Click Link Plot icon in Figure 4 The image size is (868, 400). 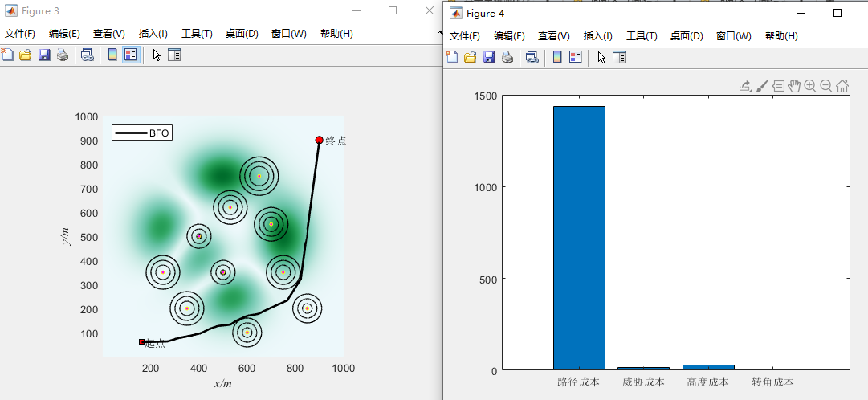point(532,57)
